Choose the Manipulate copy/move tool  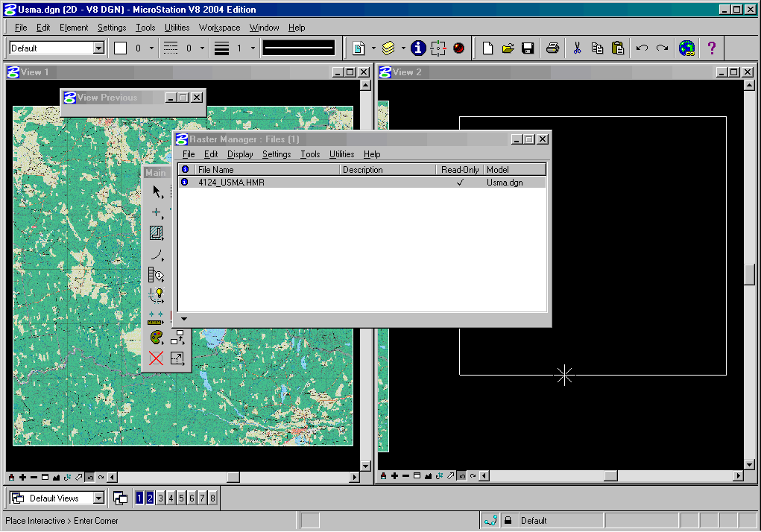(177, 338)
